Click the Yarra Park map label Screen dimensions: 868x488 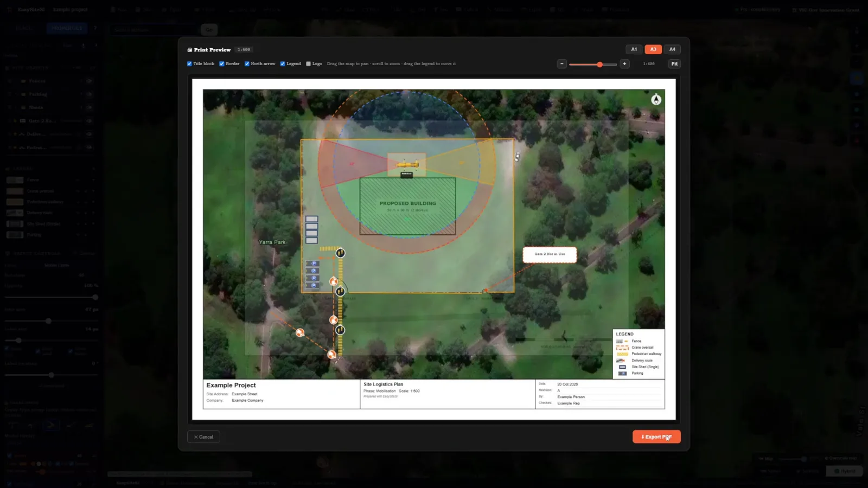point(272,242)
